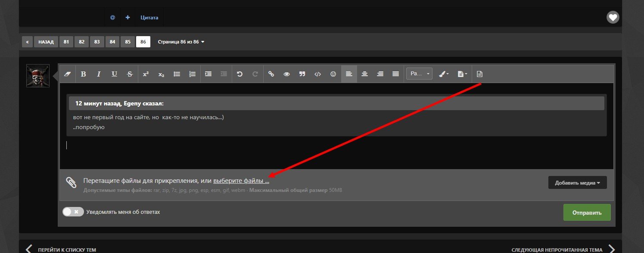Open the text color brush picker
This screenshot has height=253, width=644.
443,74
